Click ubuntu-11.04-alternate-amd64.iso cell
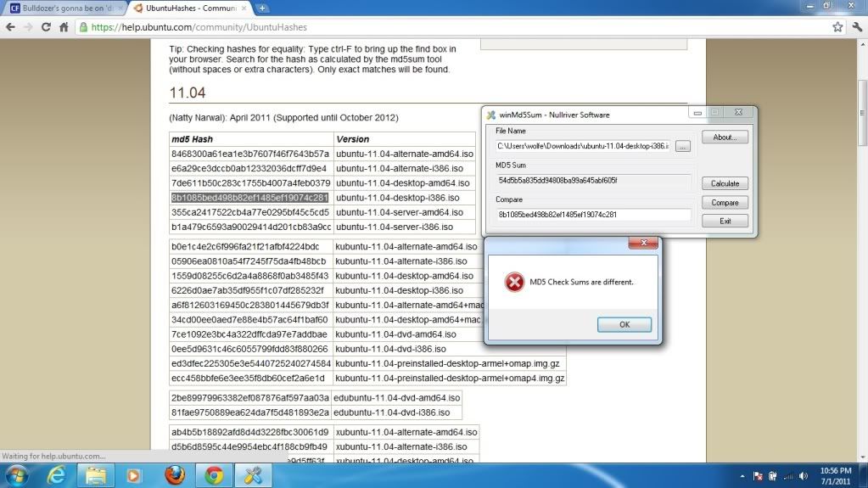This screenshot has height=488, width=868. click(x=405, y=154)
